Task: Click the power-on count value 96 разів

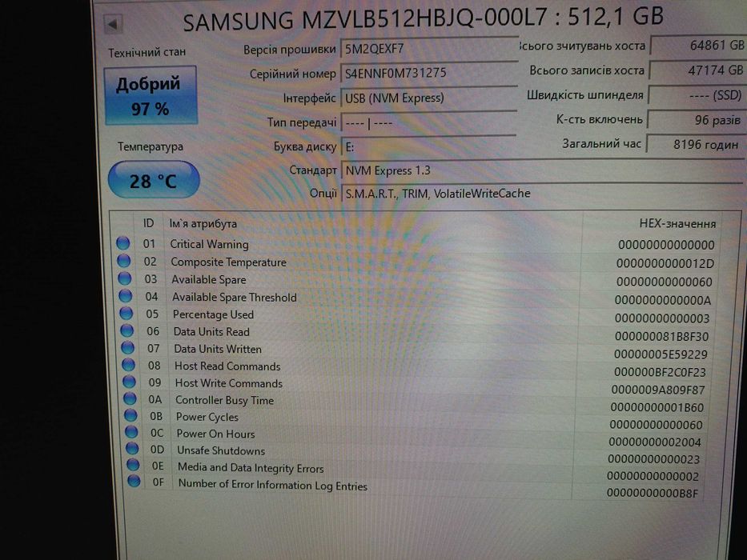Action: 696,120
